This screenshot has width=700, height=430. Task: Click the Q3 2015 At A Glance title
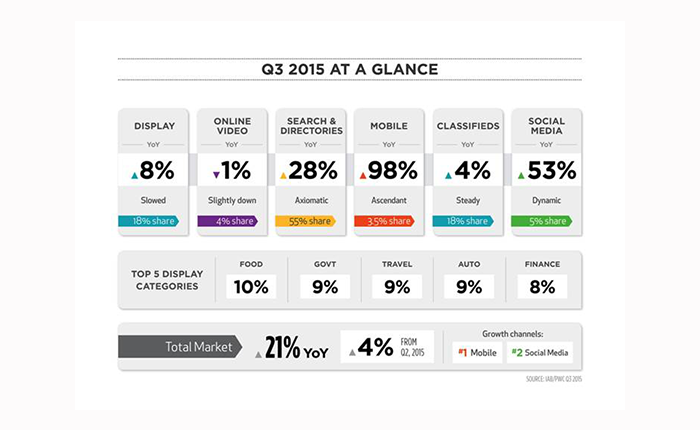(x=350, y=70)
